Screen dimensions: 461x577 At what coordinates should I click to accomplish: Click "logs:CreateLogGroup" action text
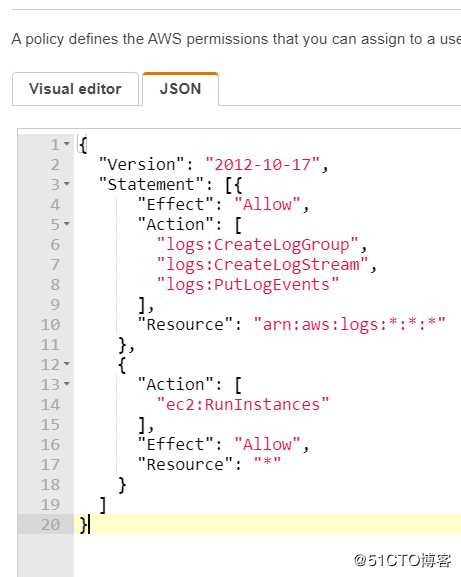tap(257, 245)
